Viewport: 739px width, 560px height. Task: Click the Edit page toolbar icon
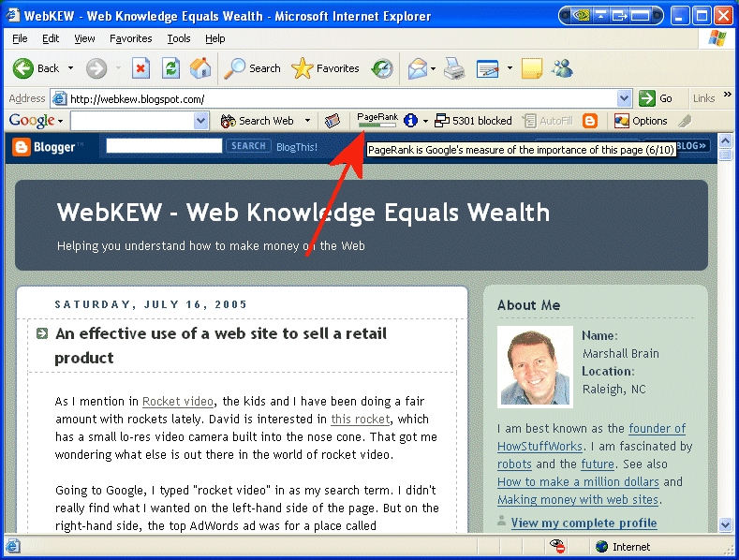tap(487, 68)
